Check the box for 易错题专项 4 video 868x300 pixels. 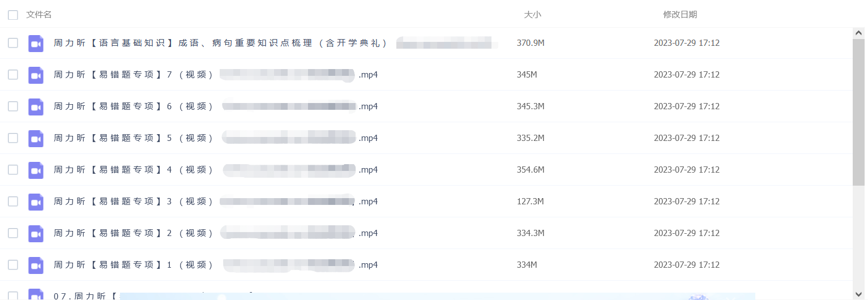point(13,170)
